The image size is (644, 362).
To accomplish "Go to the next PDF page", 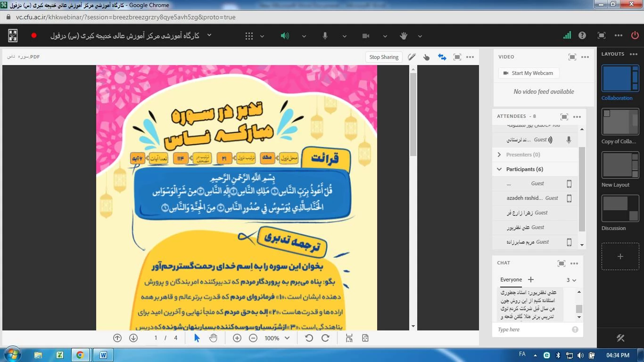I will click(133, 338).
